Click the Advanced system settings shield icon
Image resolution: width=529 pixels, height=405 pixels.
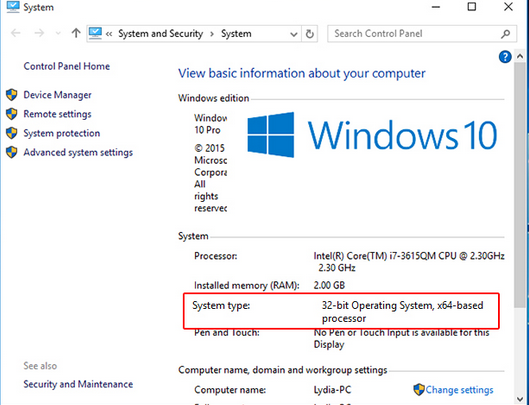pyautogui.click(x=11, y=152)
